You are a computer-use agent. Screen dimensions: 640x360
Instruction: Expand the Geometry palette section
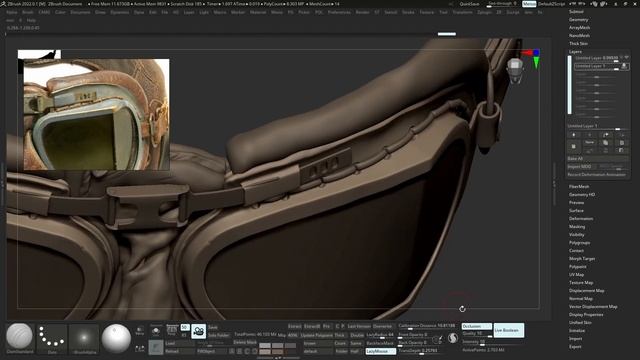point(578,20)
